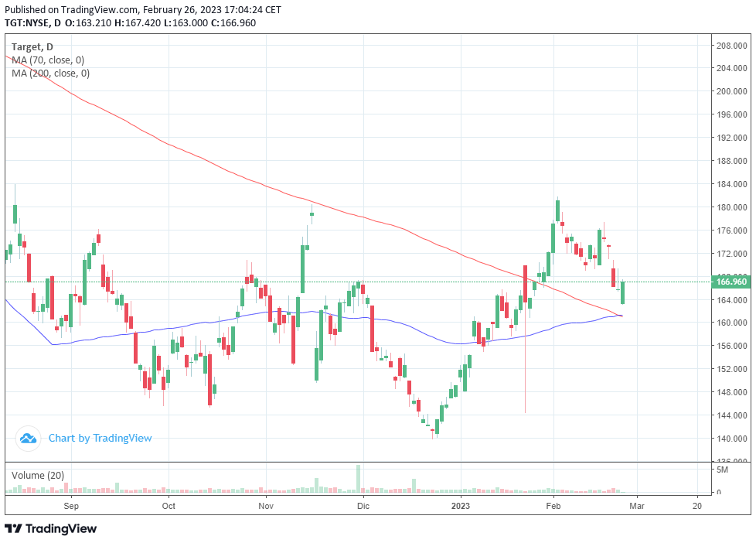Click the 180.000 price axis label
Image resolution: width=756 pixels, height=543 pixels.
coord(731,207)
